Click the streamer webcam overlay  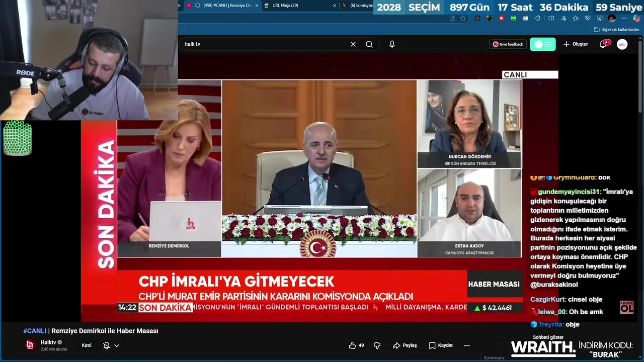coord(89,60)
